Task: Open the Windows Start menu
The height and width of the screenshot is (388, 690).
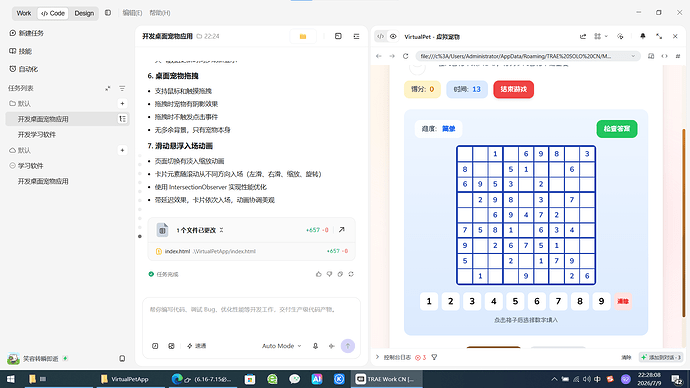Action: pos(11,379)
